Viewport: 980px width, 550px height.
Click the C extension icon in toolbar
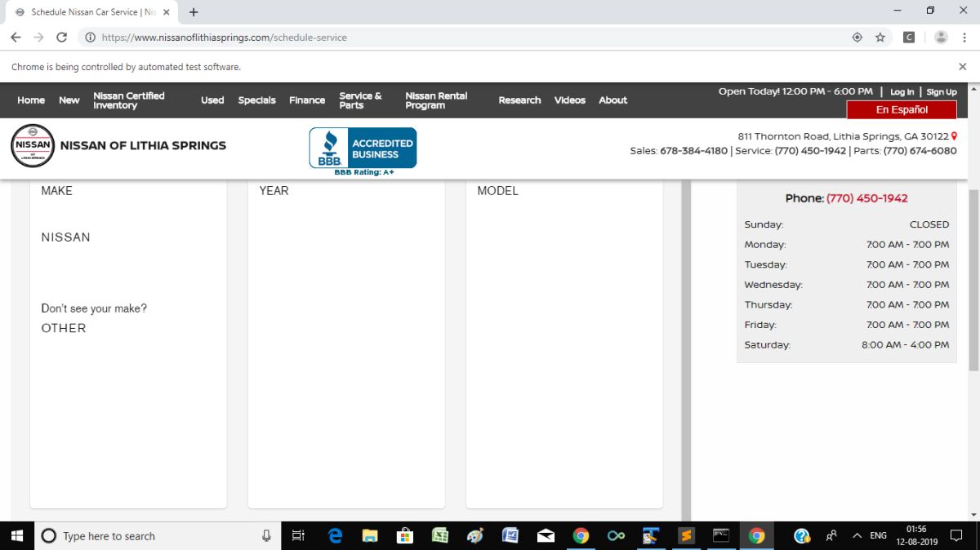pos(909,38)
